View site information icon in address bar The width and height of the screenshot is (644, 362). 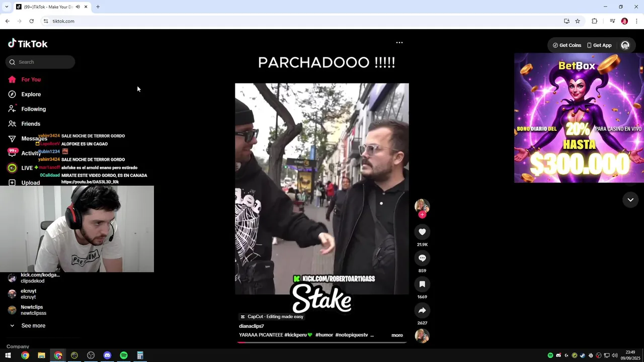46,21
